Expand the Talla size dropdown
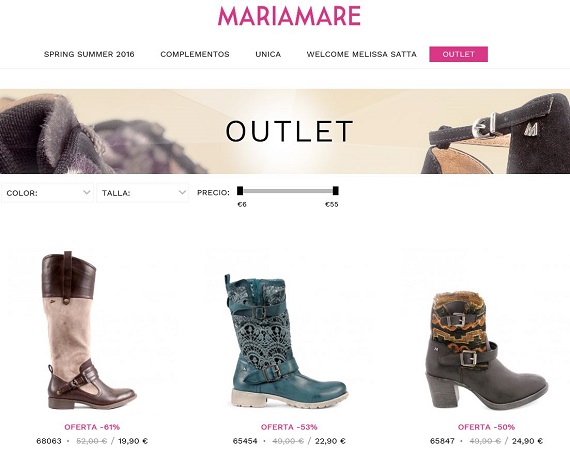 [142, 193]
